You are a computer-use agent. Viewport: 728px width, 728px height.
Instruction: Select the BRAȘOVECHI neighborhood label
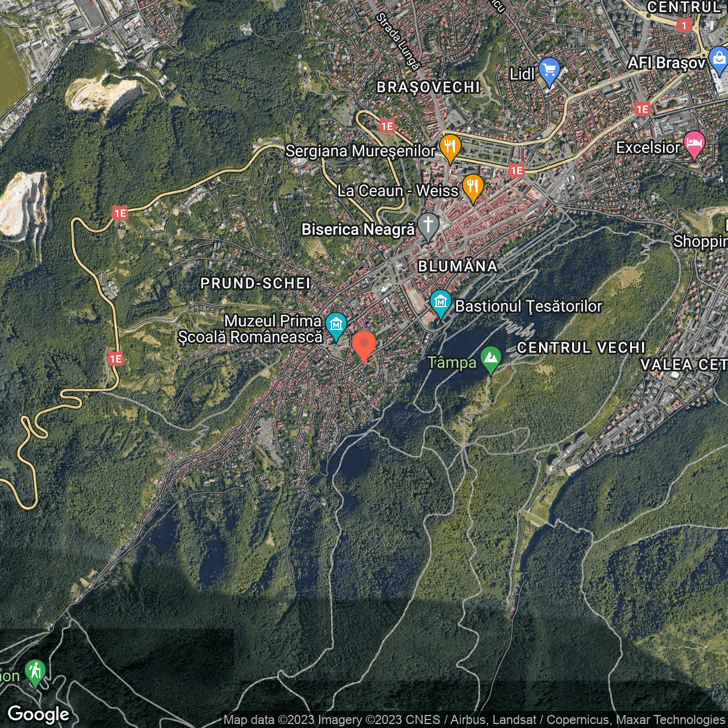coord(428,88)
